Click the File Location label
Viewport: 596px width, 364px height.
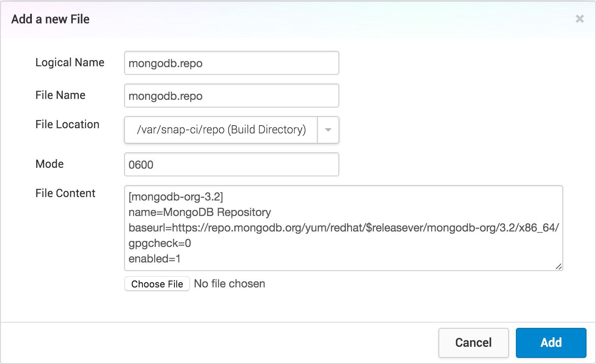point(67,125)
